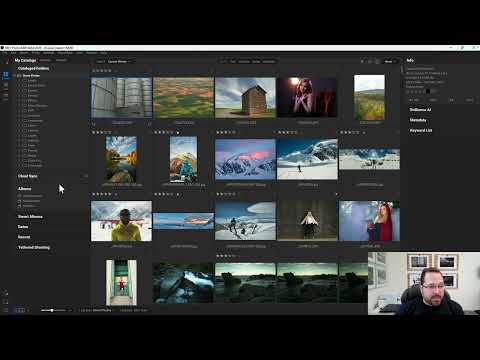Adjust the thumbnail size slider at bottom
480x360 pixels.
[x=53, y=310]
